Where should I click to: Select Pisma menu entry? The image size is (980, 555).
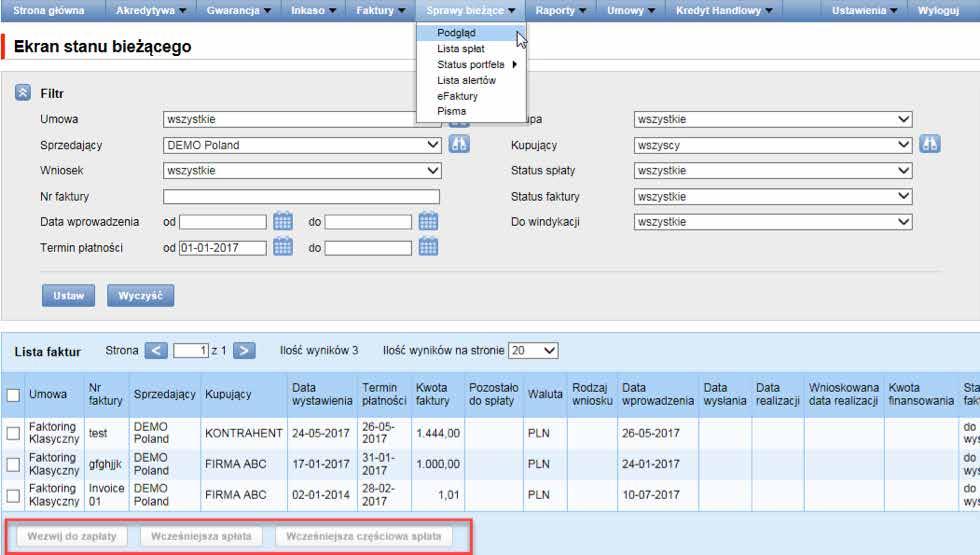pyautogui.click(x=471, y=111)
